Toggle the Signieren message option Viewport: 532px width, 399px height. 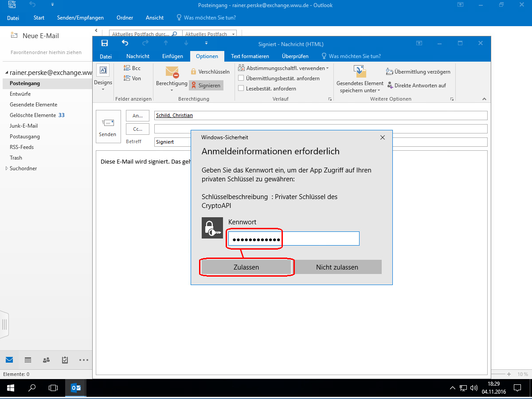click(206, 85)
